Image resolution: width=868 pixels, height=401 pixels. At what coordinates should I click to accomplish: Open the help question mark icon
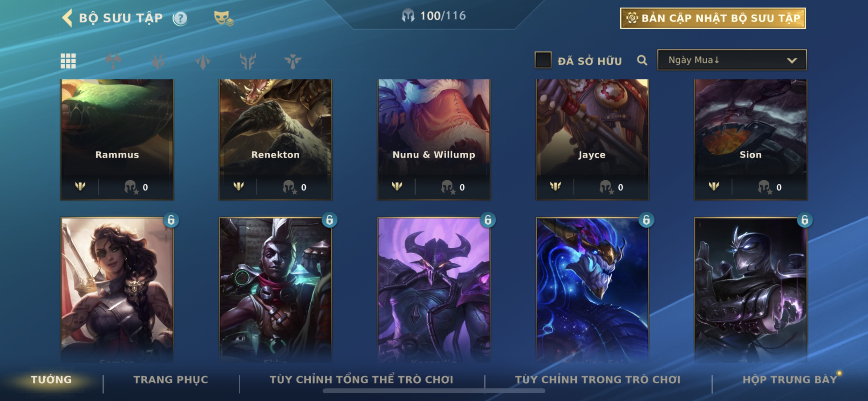[180, 18]
